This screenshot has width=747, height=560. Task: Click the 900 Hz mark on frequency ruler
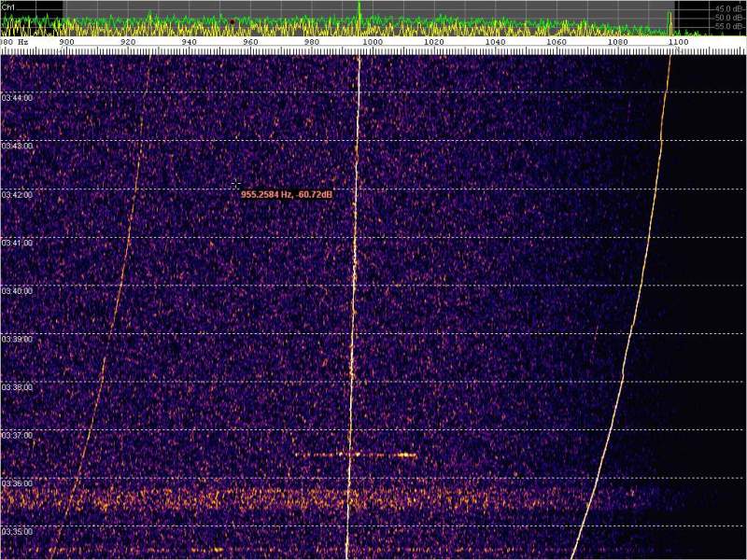point(66,43)
